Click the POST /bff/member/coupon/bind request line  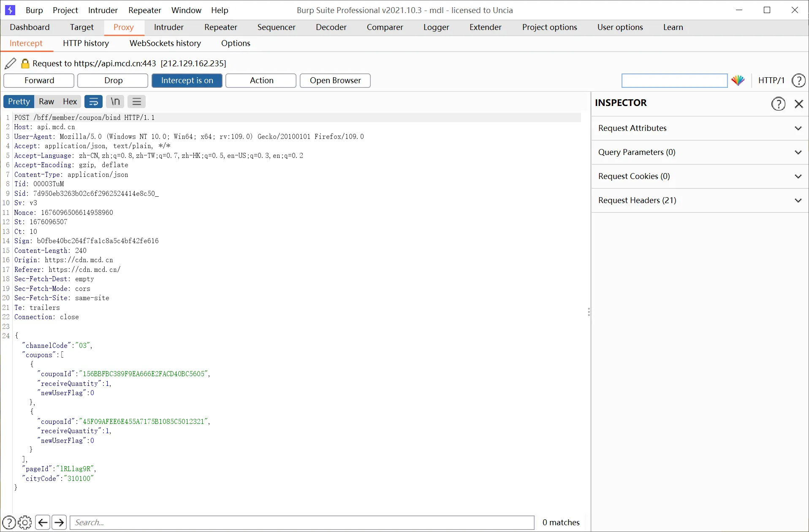pos(84,118)
